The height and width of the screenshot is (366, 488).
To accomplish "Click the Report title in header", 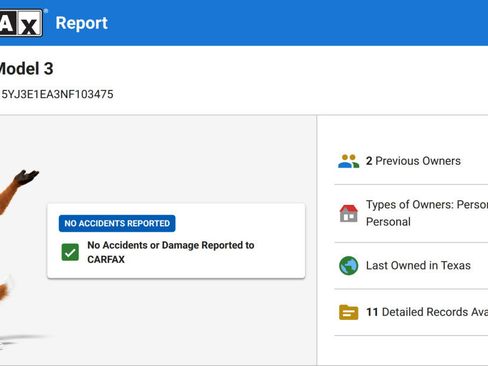I will click(x=81, y=23).
